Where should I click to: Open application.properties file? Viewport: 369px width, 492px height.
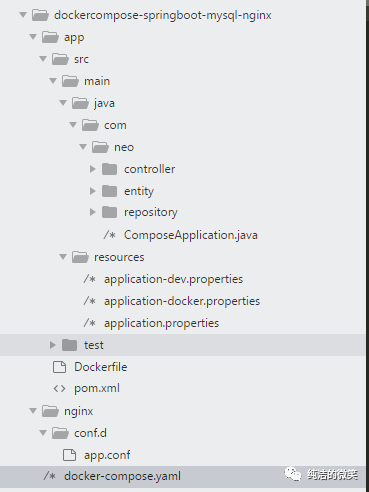[x=161, y=323]
